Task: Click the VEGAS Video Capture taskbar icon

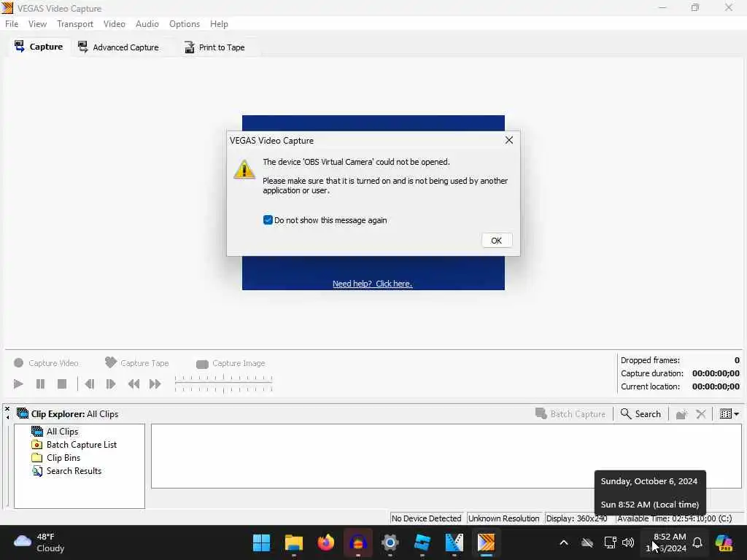Action: 486,542
